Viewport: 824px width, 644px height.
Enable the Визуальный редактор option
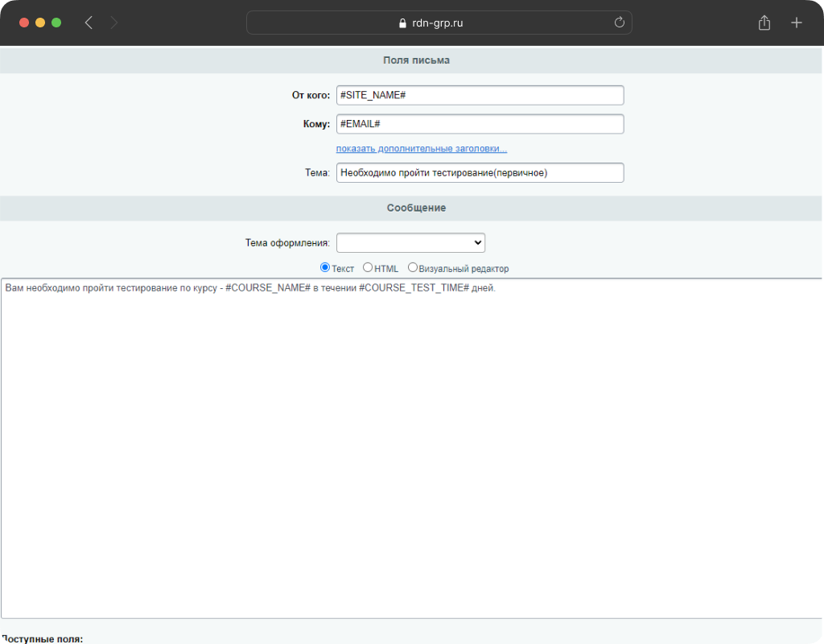tap(413, 268)
